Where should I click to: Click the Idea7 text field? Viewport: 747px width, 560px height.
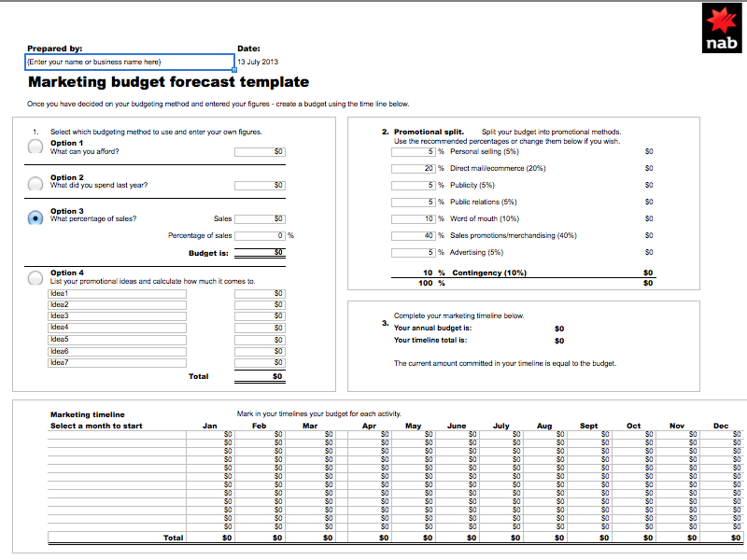click(117, 362)
